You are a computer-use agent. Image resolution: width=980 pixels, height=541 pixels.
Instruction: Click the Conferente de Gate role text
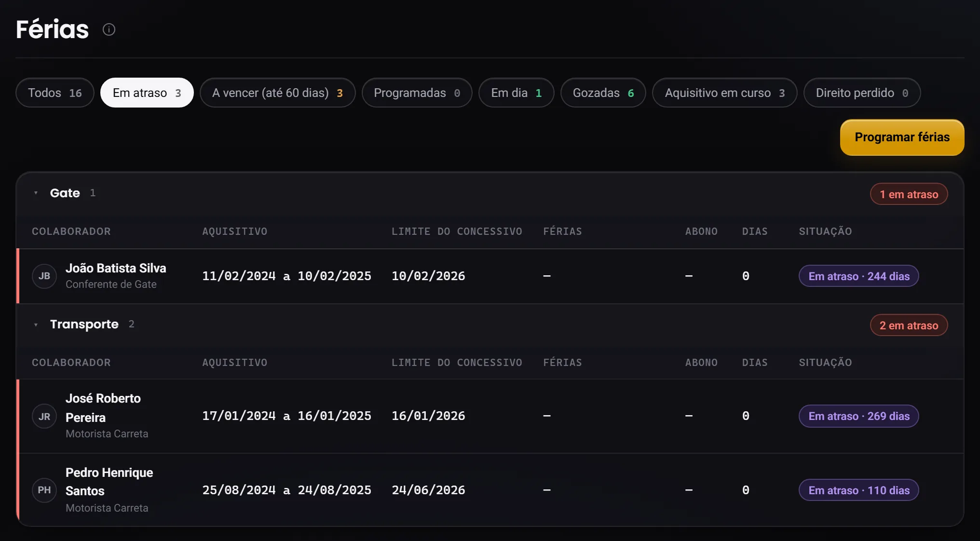111,284
